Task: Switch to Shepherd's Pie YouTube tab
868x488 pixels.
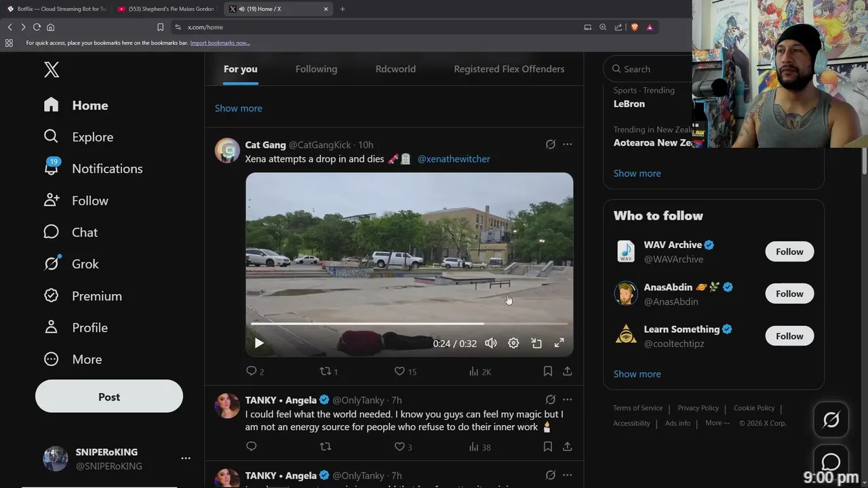Action: click(x=166, y=9)
